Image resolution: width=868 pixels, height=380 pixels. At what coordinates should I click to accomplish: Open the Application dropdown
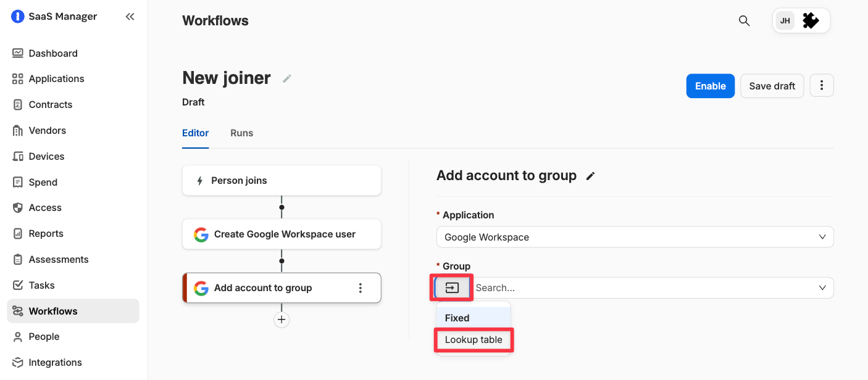click(x=635, y=237)
